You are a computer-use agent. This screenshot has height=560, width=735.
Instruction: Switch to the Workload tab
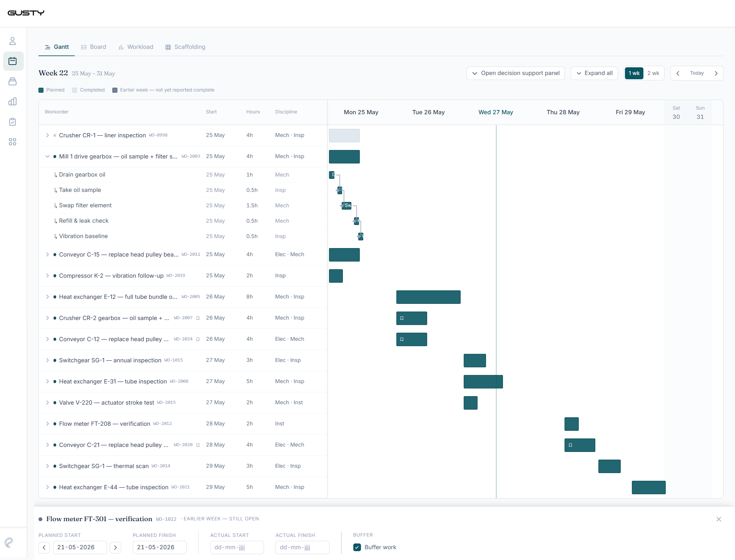click(136, 47)
